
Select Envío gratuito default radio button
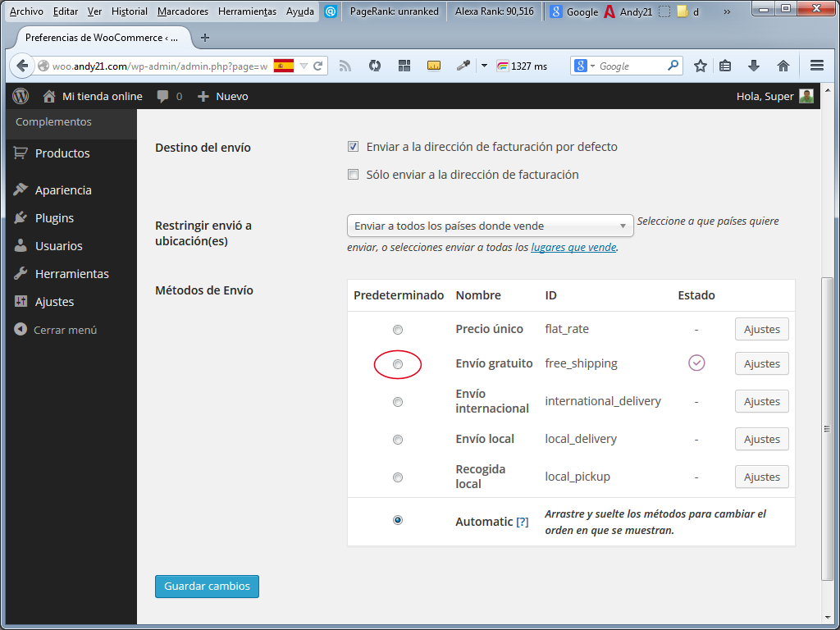tap(398, 364)
